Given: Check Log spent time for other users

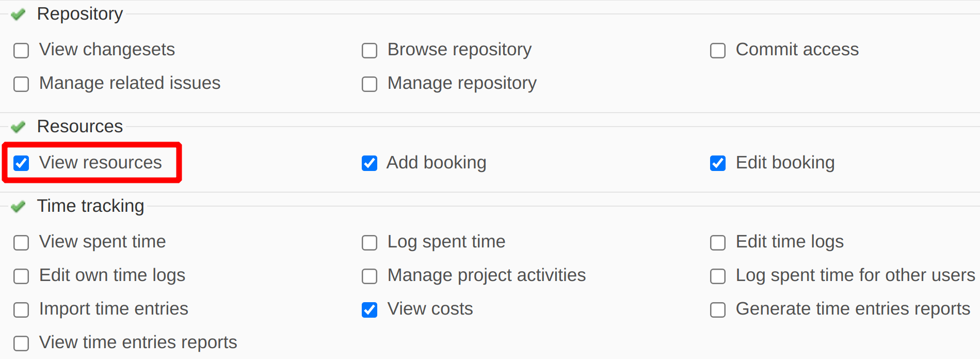Looking at the screenshot, I should click(x=718, y=276).
